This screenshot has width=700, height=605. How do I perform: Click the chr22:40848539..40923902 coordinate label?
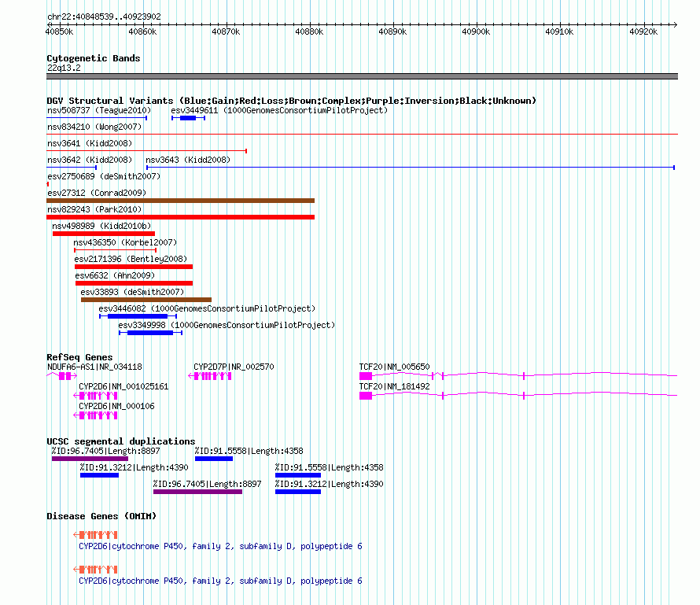tap(104, 17)
